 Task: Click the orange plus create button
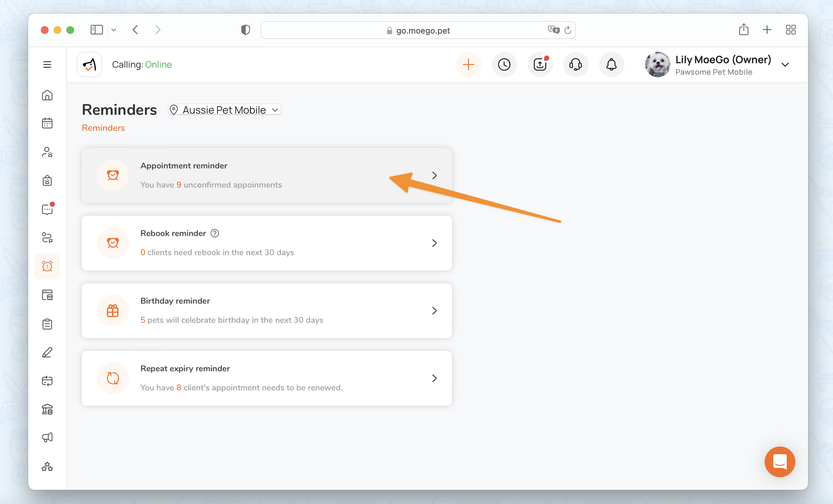[469, 65]
